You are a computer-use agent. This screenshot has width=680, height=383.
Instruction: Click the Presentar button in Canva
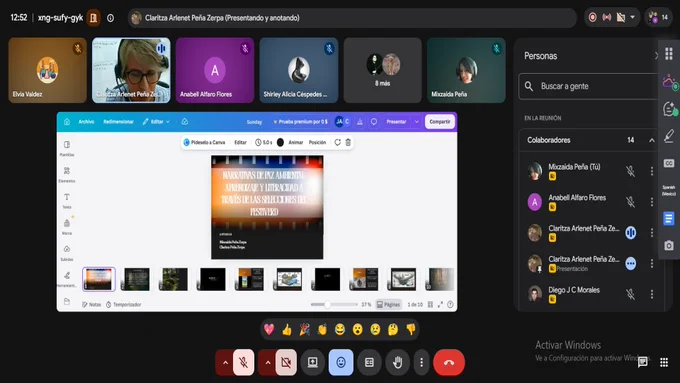coord(396,122)
